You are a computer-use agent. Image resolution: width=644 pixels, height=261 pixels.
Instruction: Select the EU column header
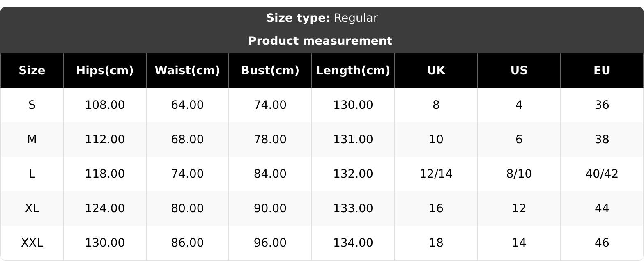pyautogui.click(x=602, y=71)
